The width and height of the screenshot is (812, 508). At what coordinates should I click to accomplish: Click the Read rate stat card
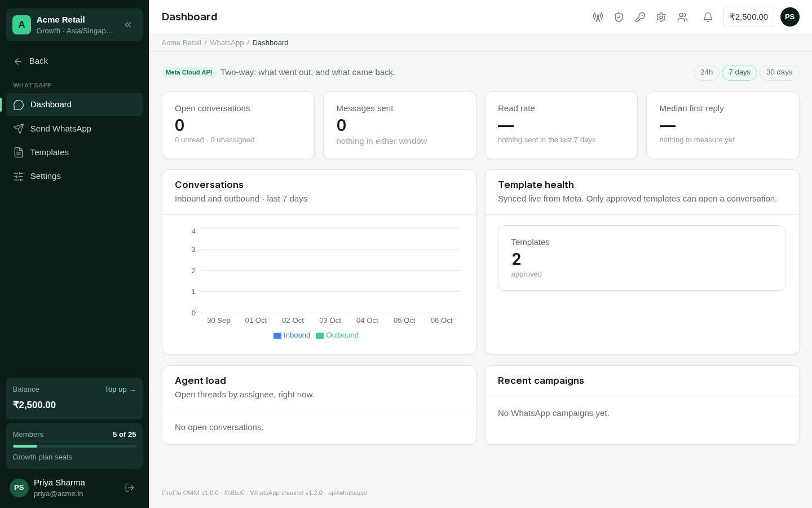tap(561, 125)
